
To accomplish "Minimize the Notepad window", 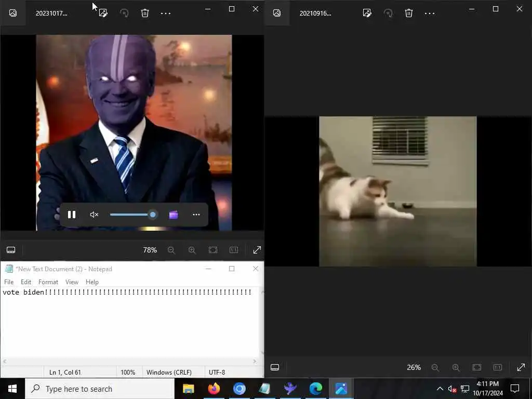I will coord(208,269).
